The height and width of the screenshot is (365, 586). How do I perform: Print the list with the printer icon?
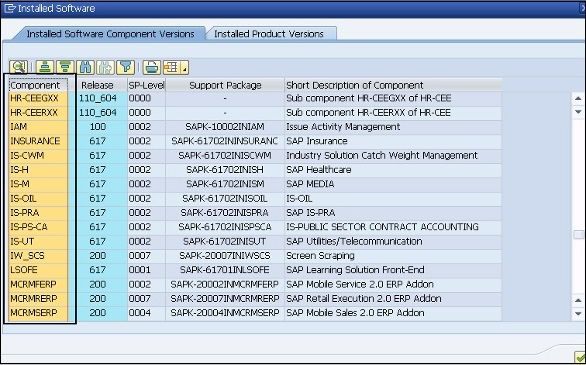(152, 67)
